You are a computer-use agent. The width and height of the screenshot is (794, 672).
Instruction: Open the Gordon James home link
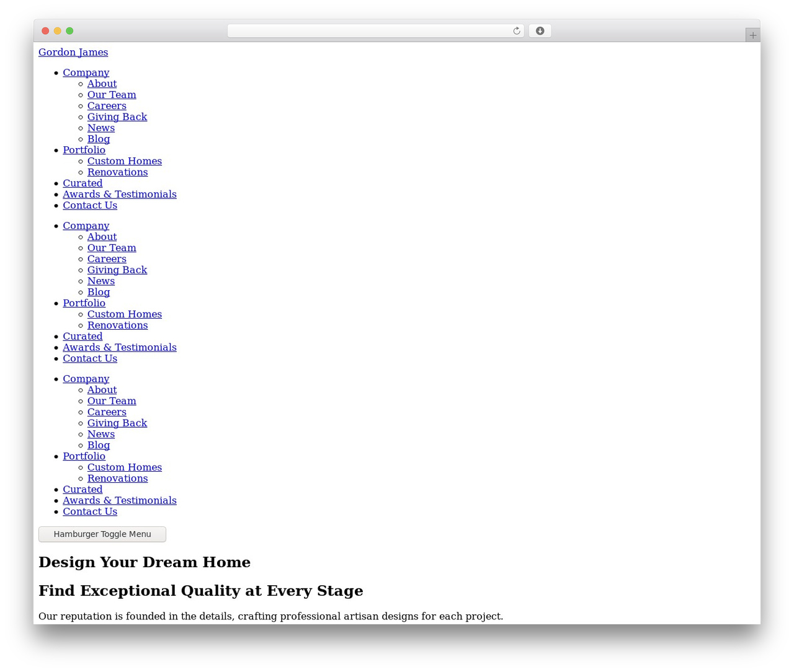coord(73,52)
